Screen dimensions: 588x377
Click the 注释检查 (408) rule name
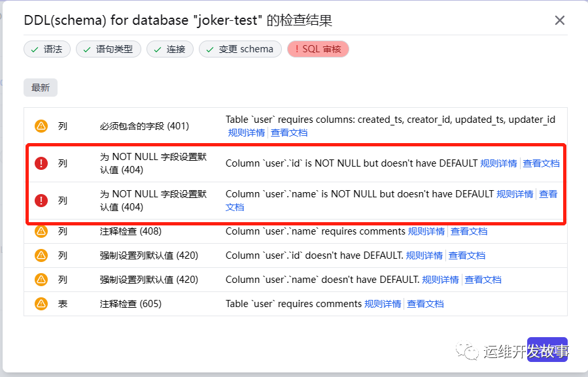[x=131, y=231]
